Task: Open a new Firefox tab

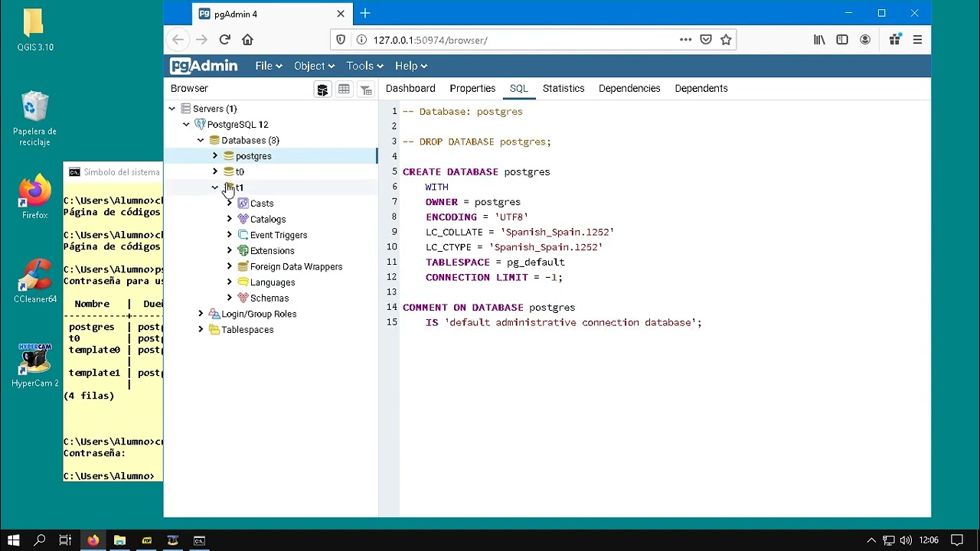Action: pyautogui.click(x=365, y=14)
